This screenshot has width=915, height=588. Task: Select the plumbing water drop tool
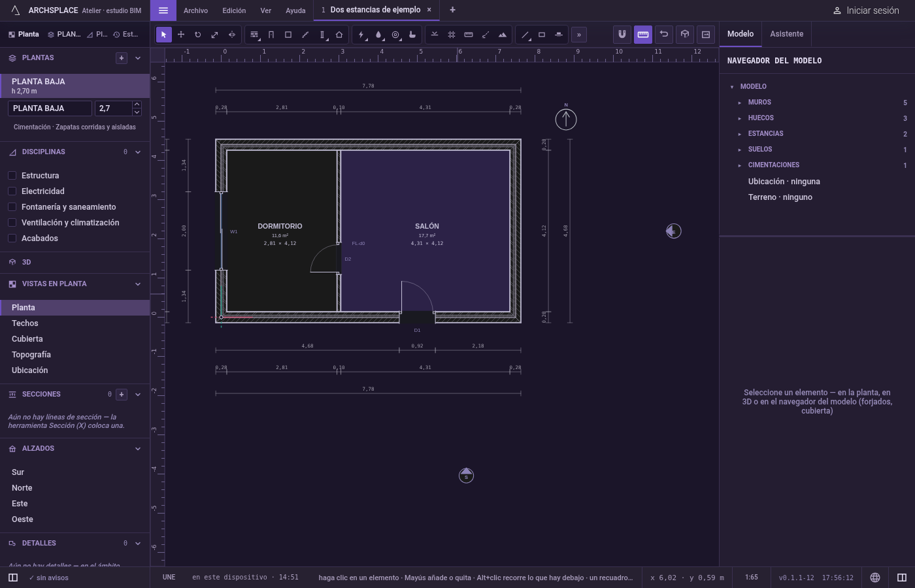[378, 35]
